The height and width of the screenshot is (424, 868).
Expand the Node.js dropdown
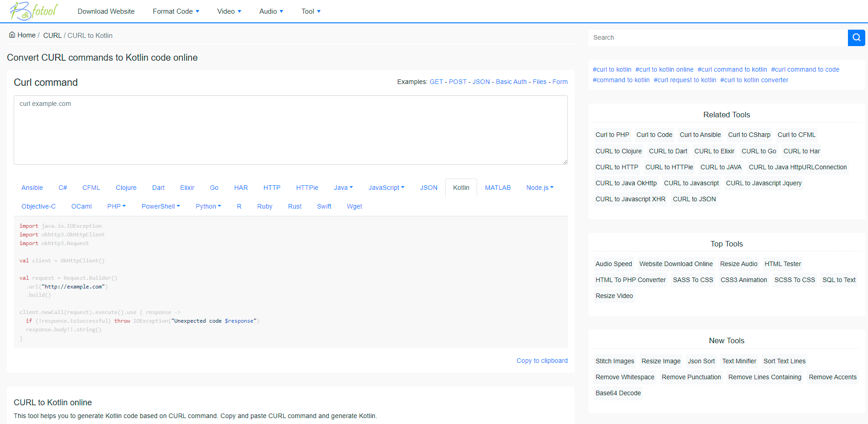click(x=540, y=187)
